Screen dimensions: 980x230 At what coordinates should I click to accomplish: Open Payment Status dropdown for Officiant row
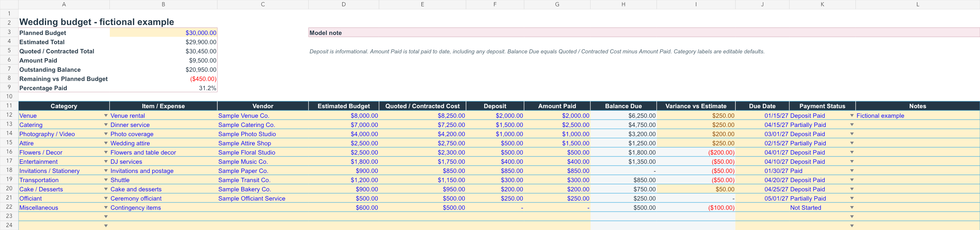tap(852, 198)
